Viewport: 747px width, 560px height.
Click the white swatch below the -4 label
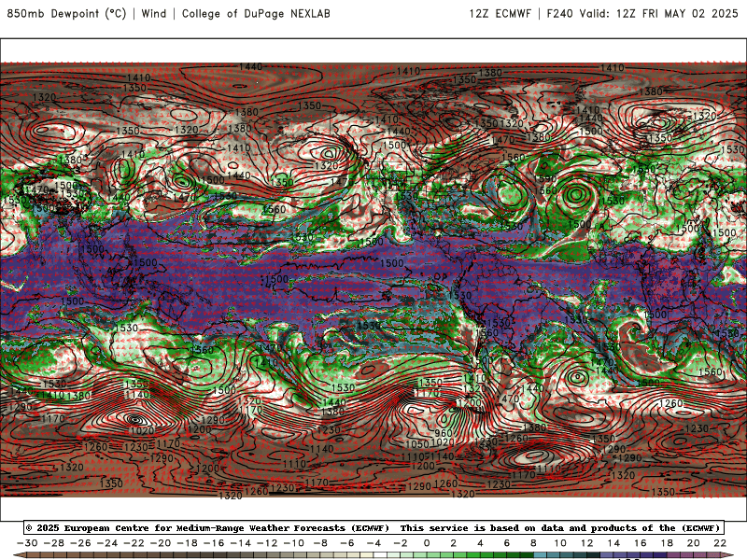click(x=381, y=555)
